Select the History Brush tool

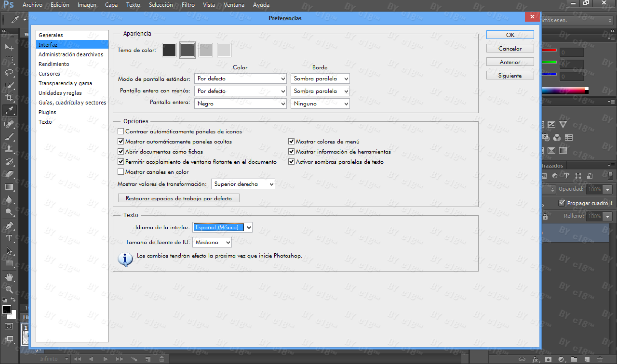click(x=9, y=161)
